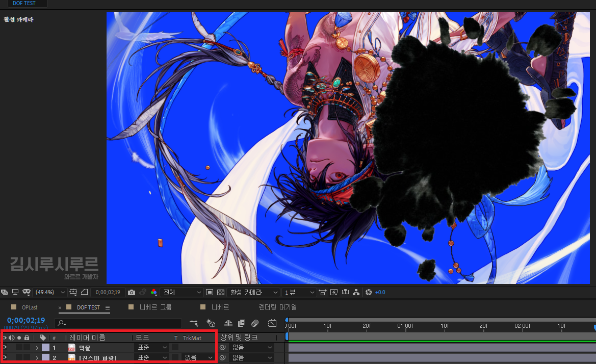Open the grid and guide options icon
Image resolution: width=596 pixels, height=364 pixels.
point(73,292)
